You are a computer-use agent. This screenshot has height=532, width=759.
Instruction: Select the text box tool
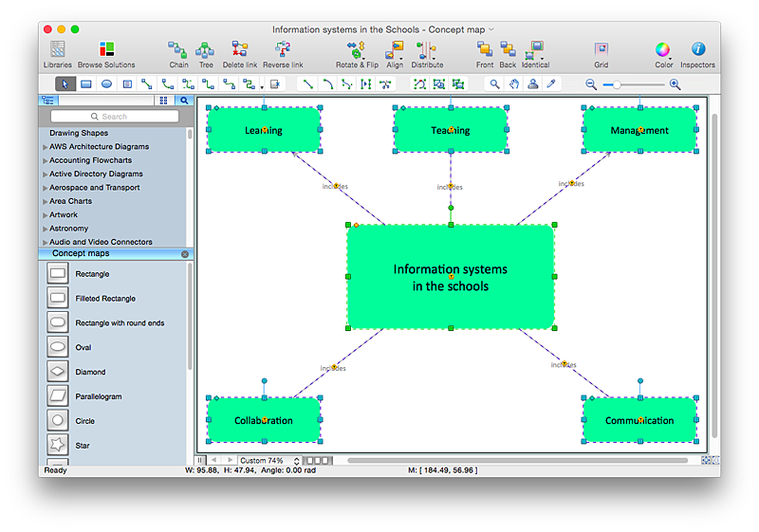tap(127, 84)
